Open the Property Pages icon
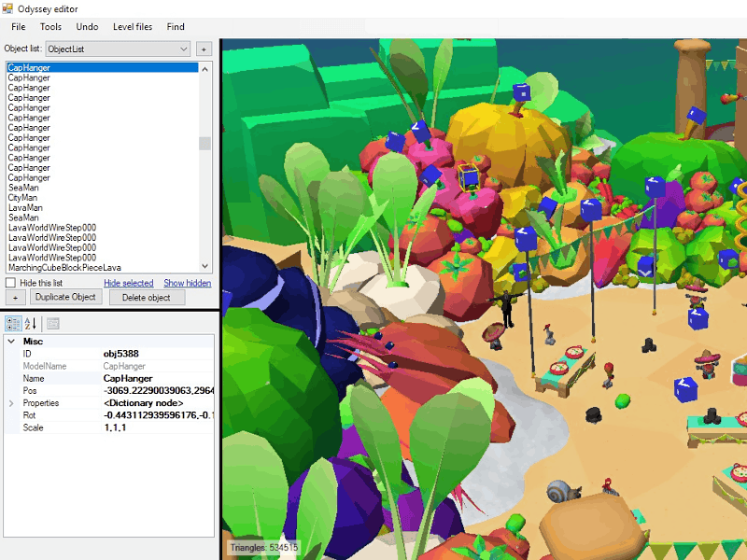The height and width of the screenshot is (560, 747). click(x=53, y=324)
